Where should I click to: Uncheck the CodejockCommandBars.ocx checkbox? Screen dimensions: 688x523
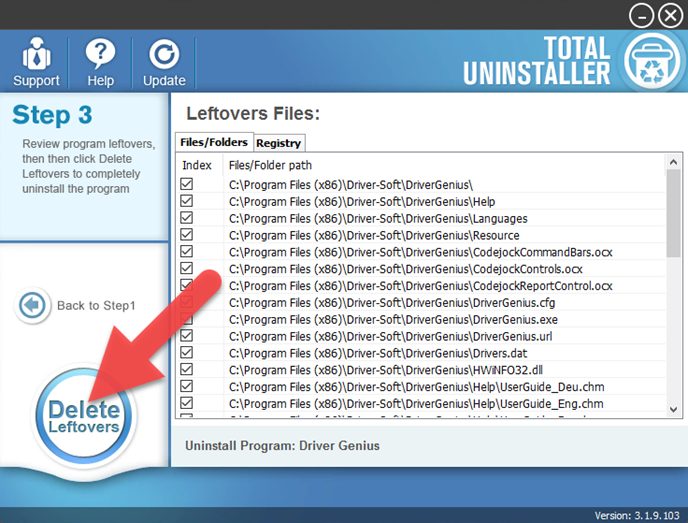click(186, 251)
